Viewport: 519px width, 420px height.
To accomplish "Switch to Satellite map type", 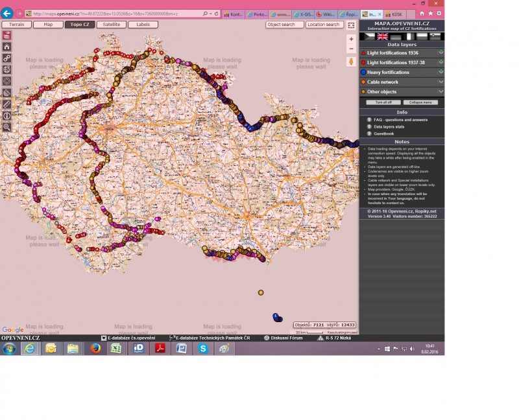I will pos(112,25).
